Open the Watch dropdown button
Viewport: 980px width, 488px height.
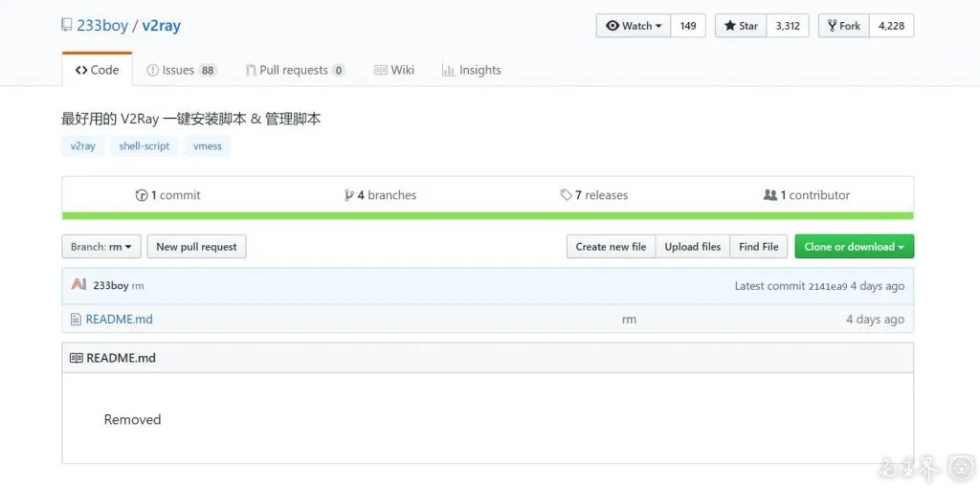(634, 26)
